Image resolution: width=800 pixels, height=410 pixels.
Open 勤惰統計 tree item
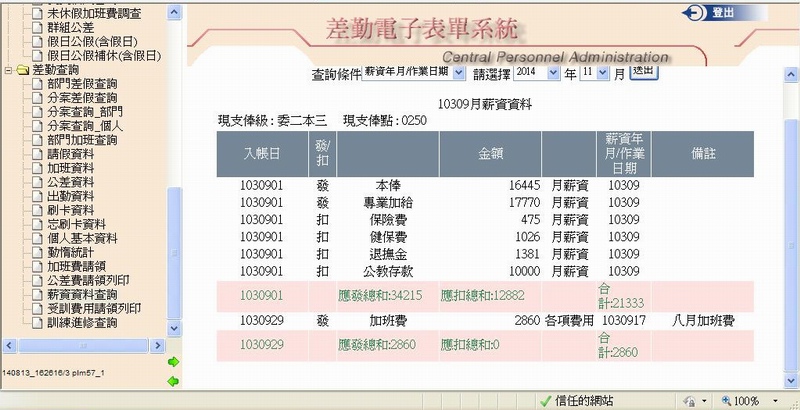70,252
